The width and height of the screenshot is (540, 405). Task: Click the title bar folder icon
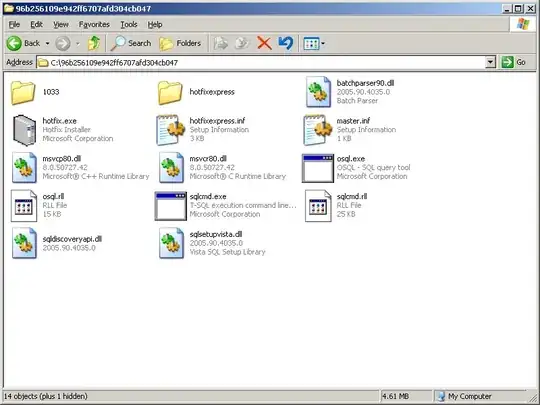point(9,8)
